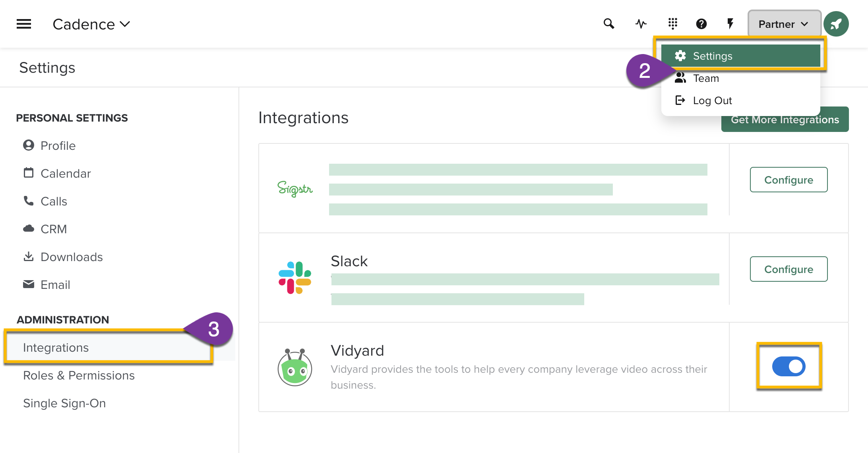Open the hamburger navigation menu

point(24,24)
